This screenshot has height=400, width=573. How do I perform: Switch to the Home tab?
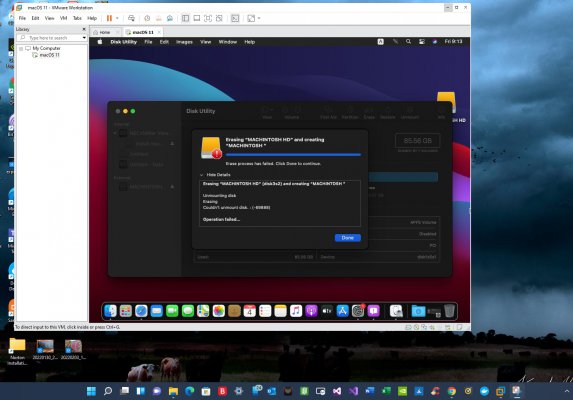point(105,32)
